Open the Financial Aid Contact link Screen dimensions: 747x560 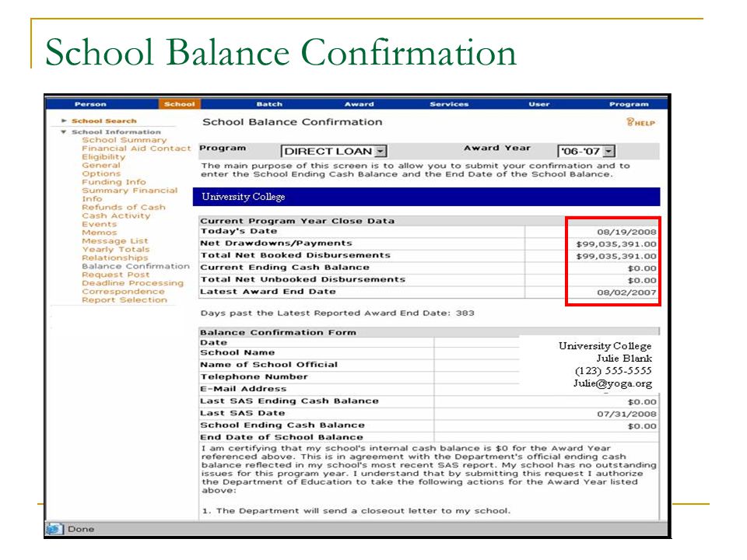[x=136, y=149]
